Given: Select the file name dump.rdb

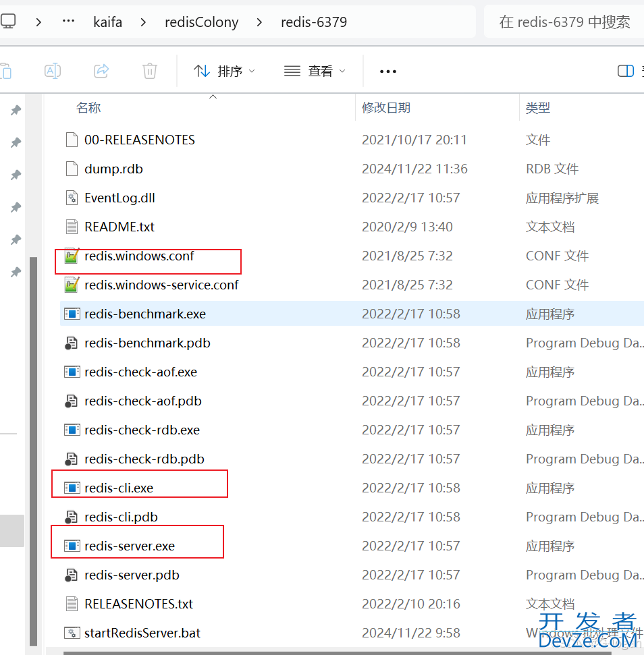Looking at the screenshot, I should pos(113,169).
